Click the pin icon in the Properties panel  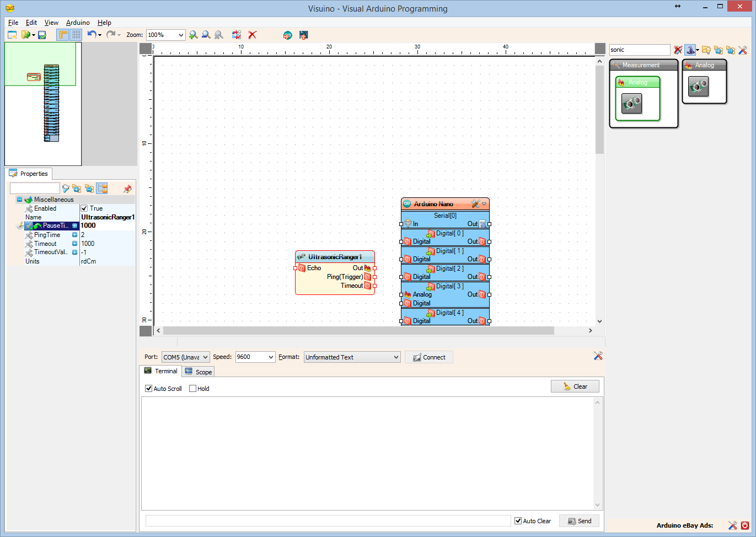pyautogui.click(x=126, y=188)
